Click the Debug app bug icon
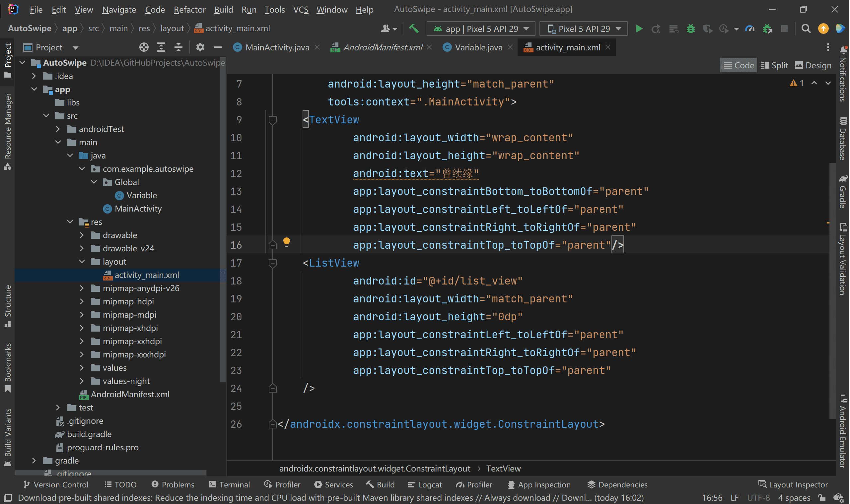850x504 pixels. (x=691, y=29)
